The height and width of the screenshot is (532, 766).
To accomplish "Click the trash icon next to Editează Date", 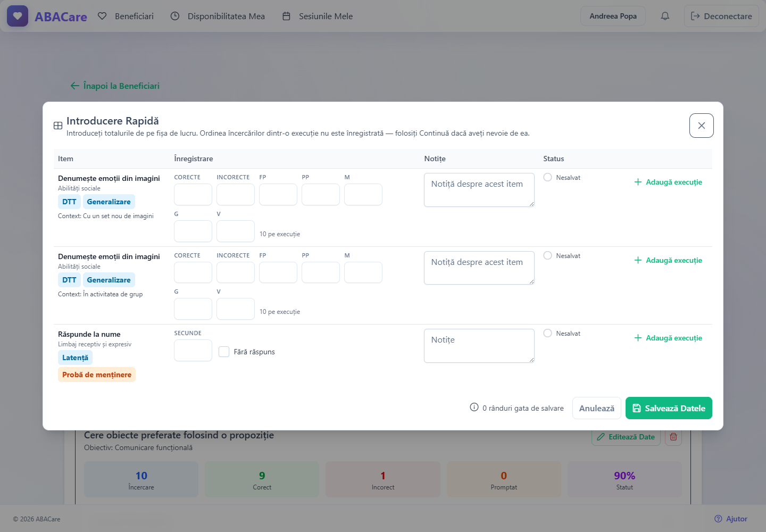I will (x=673, y=437).
